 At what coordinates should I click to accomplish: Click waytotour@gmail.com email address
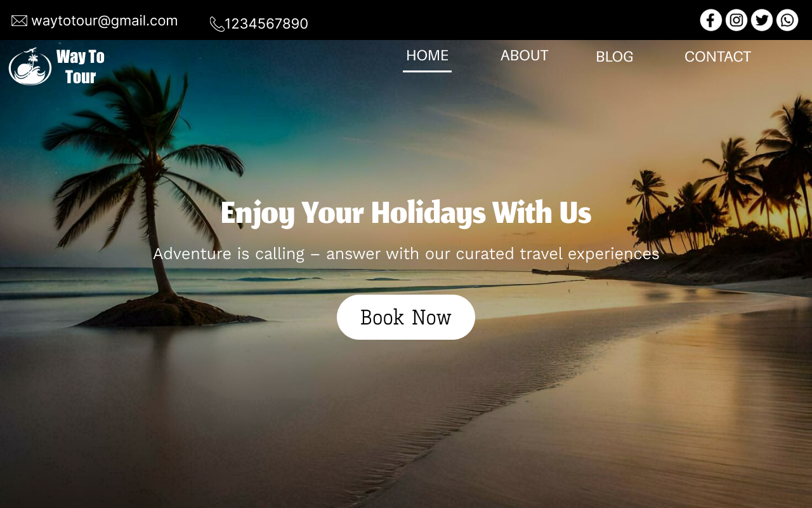coord(105,20)
